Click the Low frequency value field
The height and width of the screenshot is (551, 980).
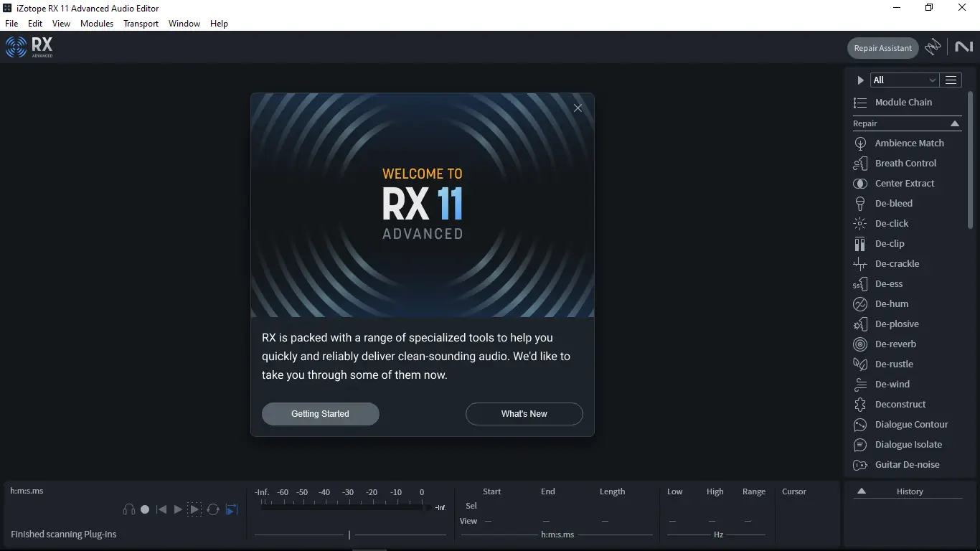673,521
